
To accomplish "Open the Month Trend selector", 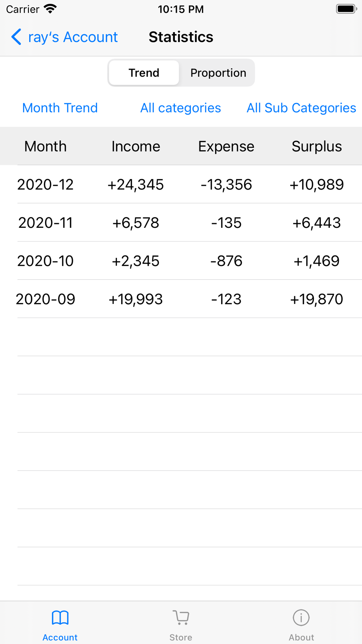I will 60,108.
